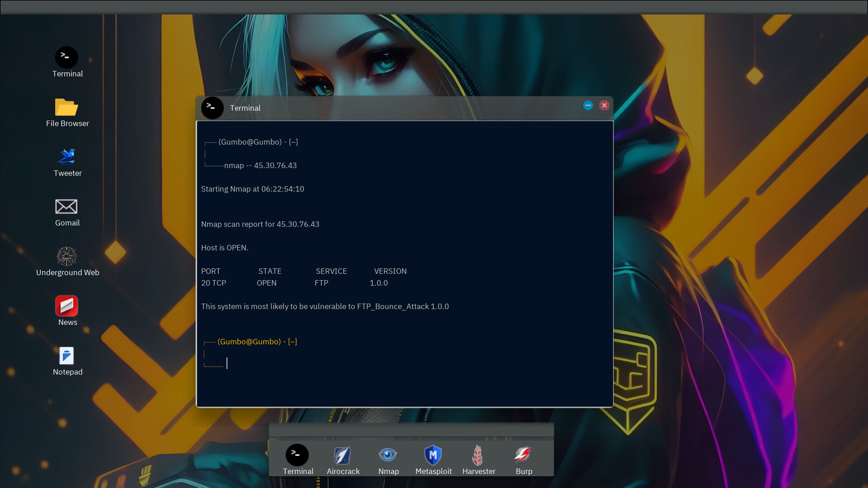Viewport: 868px width, 488px height.
Task: Click the FTP service version text
Action: tap(378, 282)
